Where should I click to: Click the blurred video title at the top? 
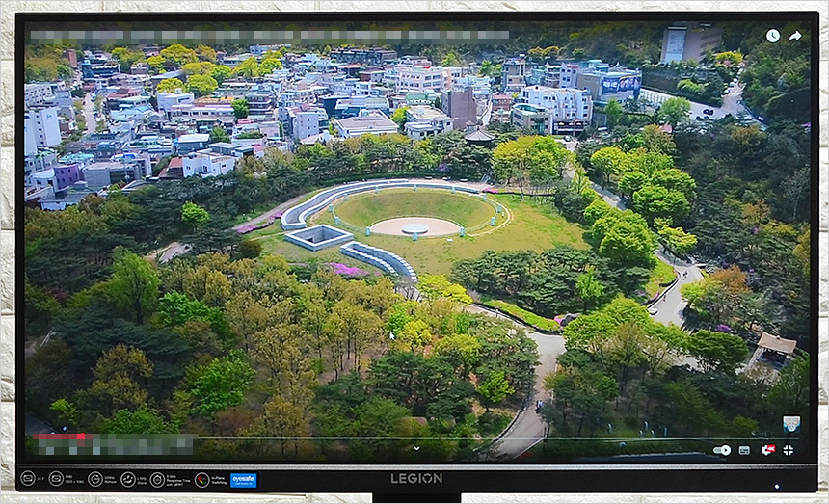[x=270, y=36]
